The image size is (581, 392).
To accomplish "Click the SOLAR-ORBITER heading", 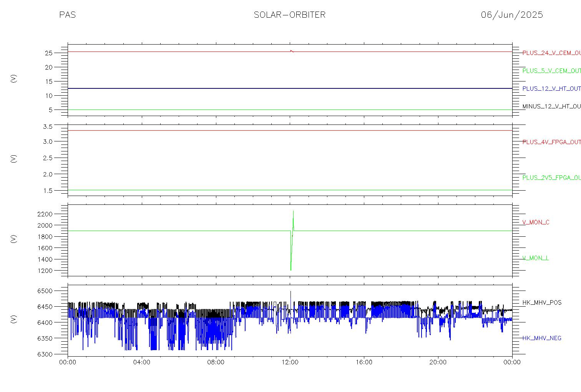I will tap(290, 15).
